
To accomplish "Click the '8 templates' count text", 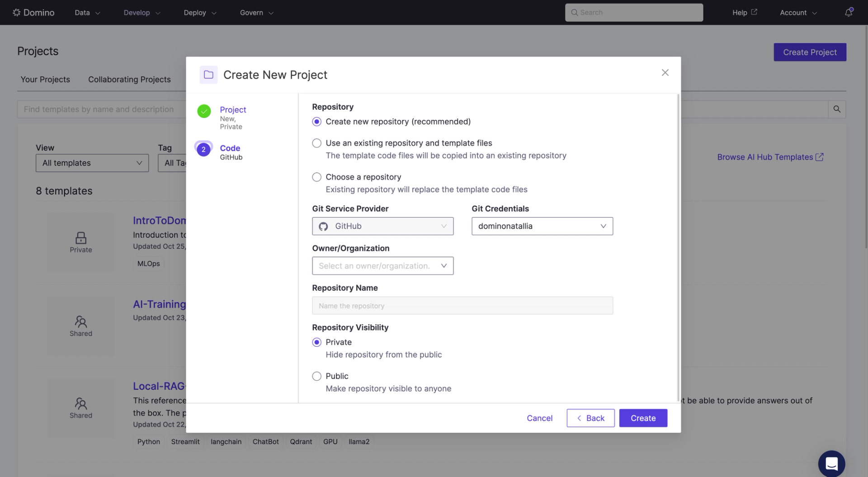I will click(64, 191).
